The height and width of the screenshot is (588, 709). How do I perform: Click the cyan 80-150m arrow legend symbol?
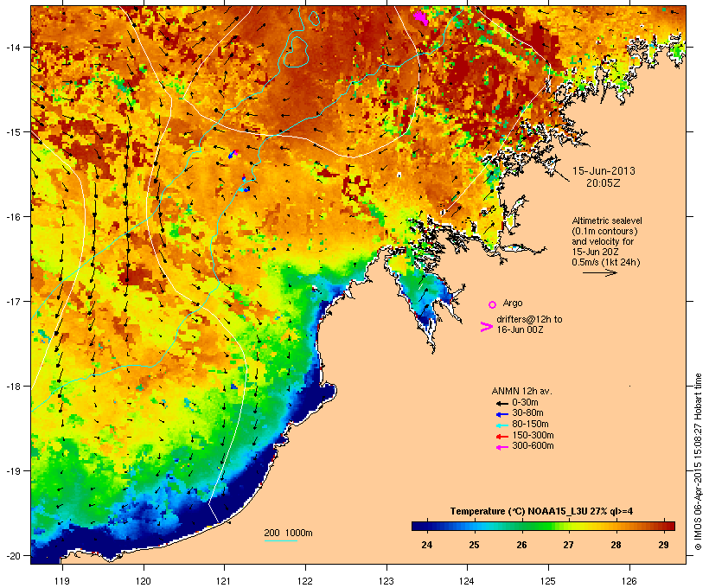[x=501, y=425]
